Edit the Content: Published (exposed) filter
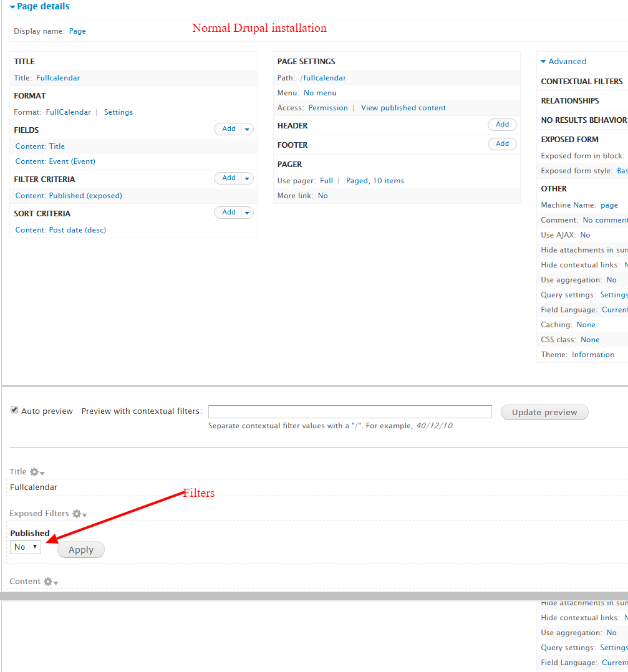Image resolution: width=628 pixels, height=672 pixels. 68,195
